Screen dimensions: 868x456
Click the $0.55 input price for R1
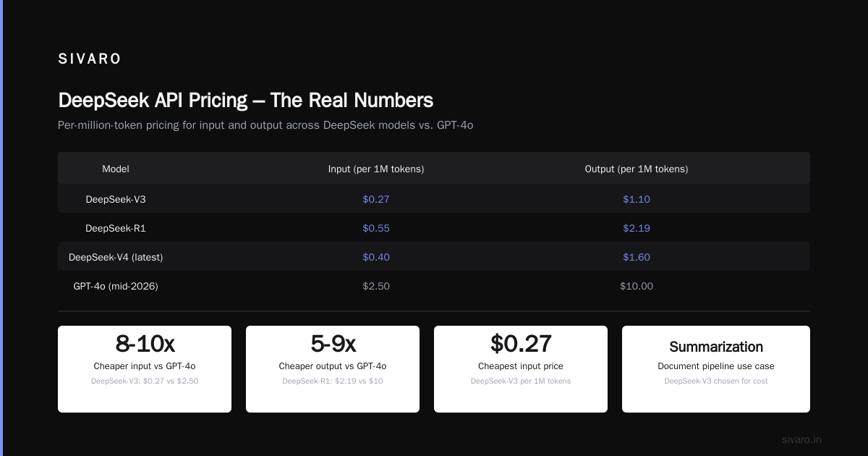376,228
